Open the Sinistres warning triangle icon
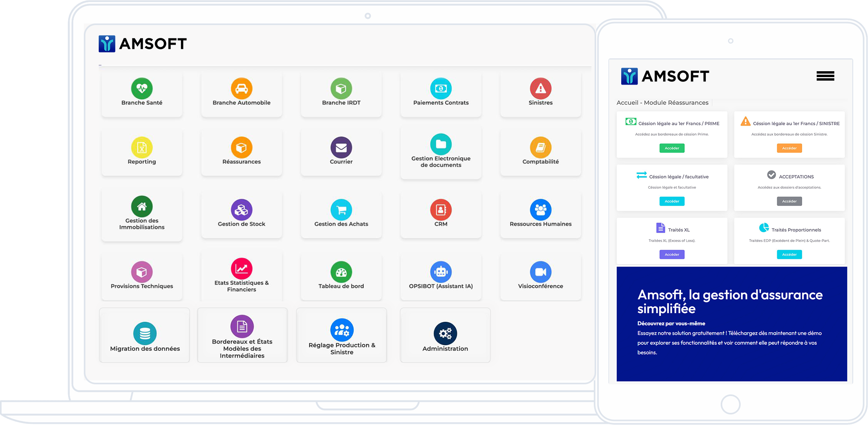The width and height of the screenshot is (868, 425). pos(541,88)
